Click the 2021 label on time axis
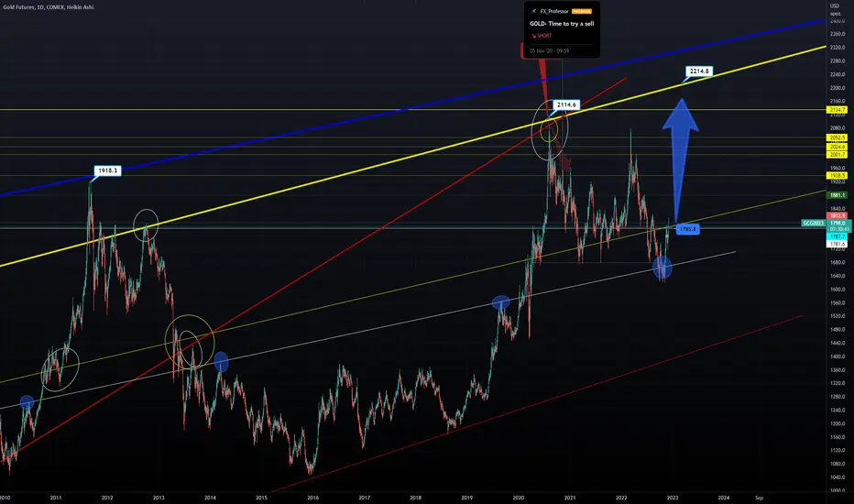The height and width of the screenshot is (504, 854). 570,498
